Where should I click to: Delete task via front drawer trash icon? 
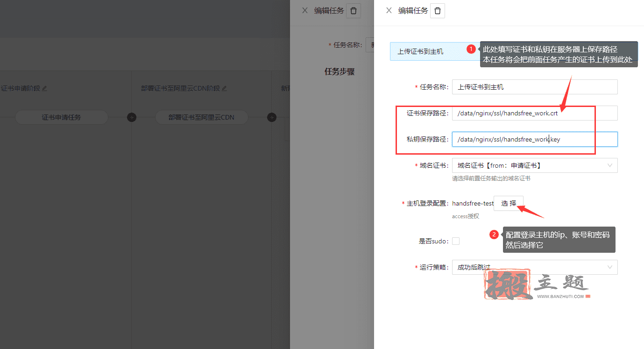click(438, 11)
